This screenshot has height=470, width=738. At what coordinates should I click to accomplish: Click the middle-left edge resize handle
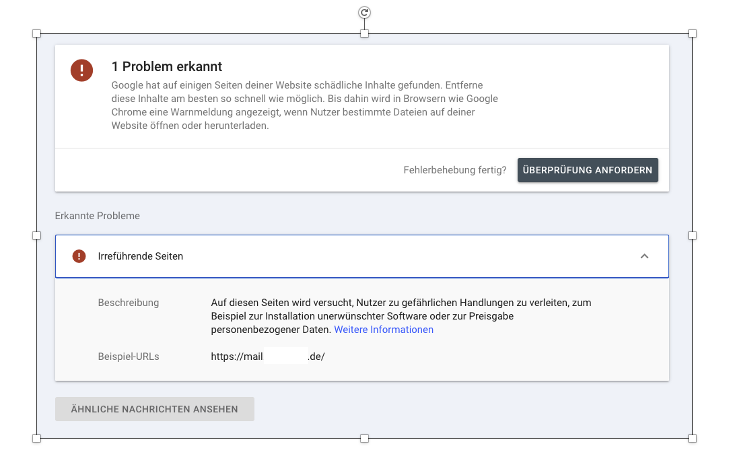[37, 236]
